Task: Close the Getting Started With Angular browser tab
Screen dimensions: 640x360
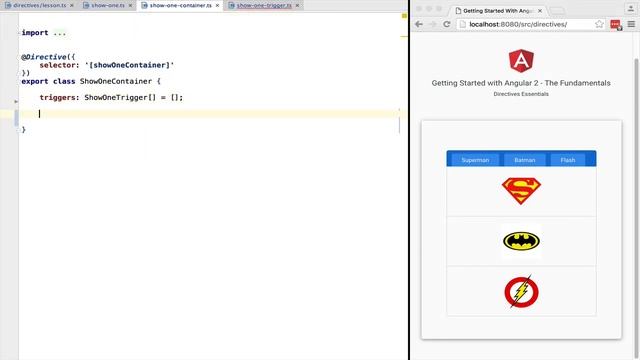Action: [x=540, y=11]
